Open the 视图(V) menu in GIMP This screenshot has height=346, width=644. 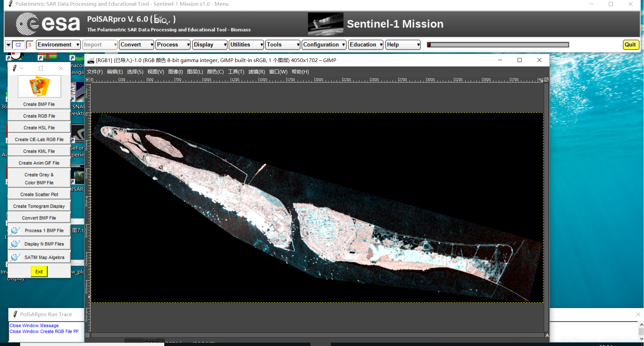(156, 72)
